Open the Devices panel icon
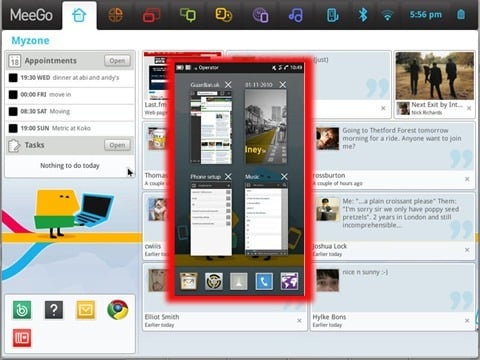 pos(332,15)
